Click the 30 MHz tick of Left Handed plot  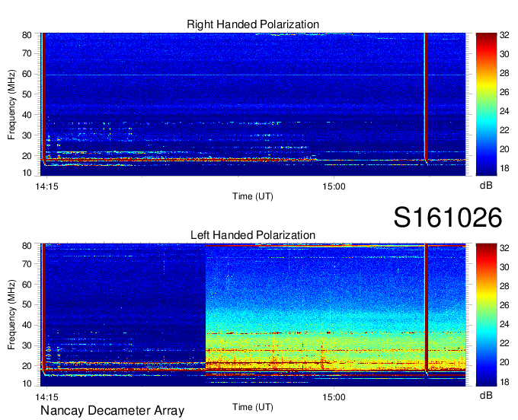[x=27, y=345]
